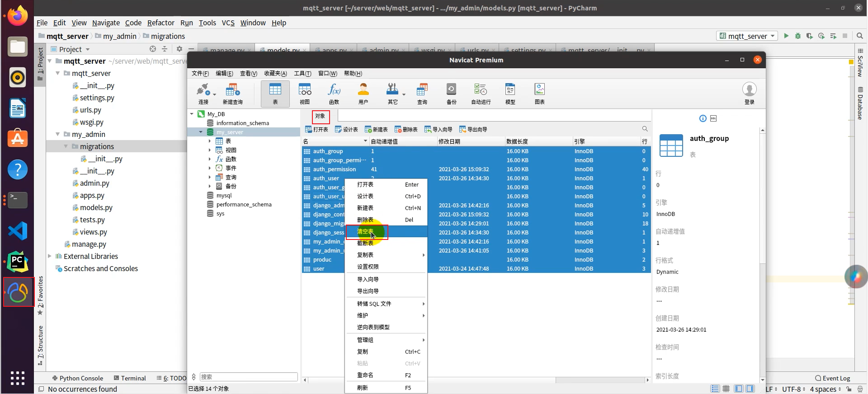Open the 图表 charts toolbar icon
The height and width of the screenshot is (394, 868).
point(539,94)
